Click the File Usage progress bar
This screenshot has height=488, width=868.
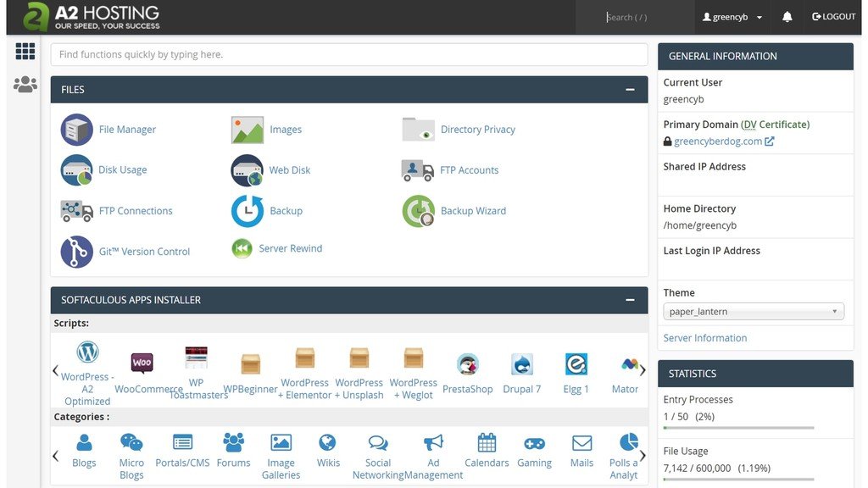tap(738, 480)
